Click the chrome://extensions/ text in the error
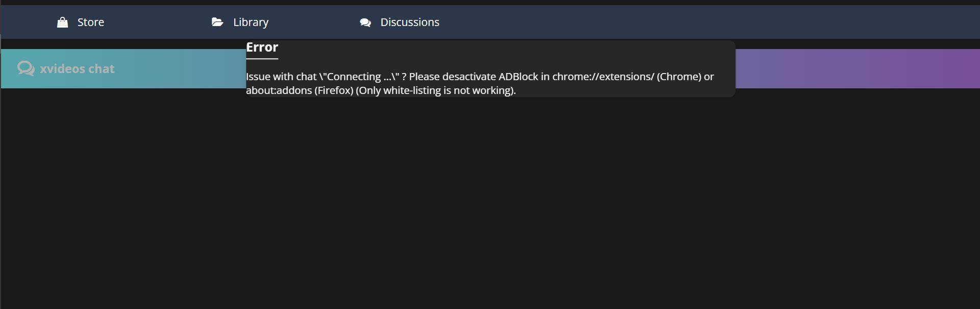This screenshot has width=980, height=309. click(x=603, y=77)
